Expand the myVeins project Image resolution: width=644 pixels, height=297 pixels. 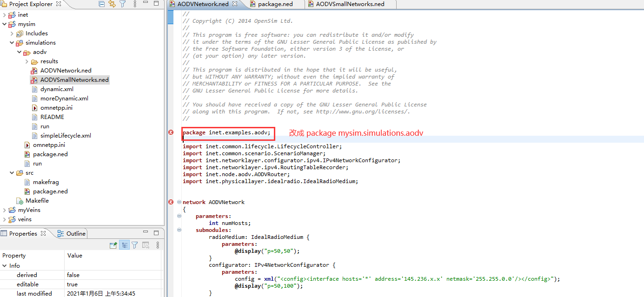(4, 210)
